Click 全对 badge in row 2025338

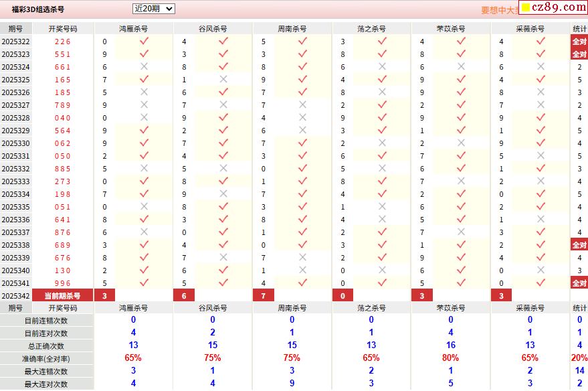coord(579,245)
